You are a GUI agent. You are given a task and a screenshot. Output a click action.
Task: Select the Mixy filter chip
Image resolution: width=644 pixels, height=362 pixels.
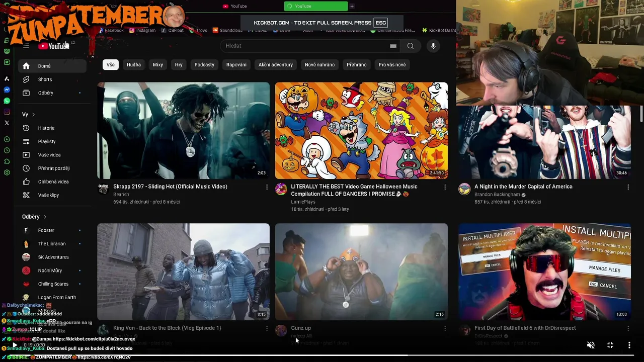click(158, 65)
